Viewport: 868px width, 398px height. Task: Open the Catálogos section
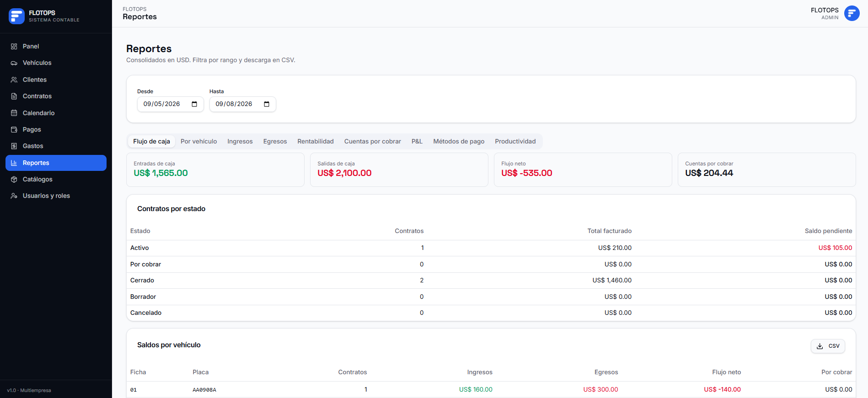pos(56,180)
